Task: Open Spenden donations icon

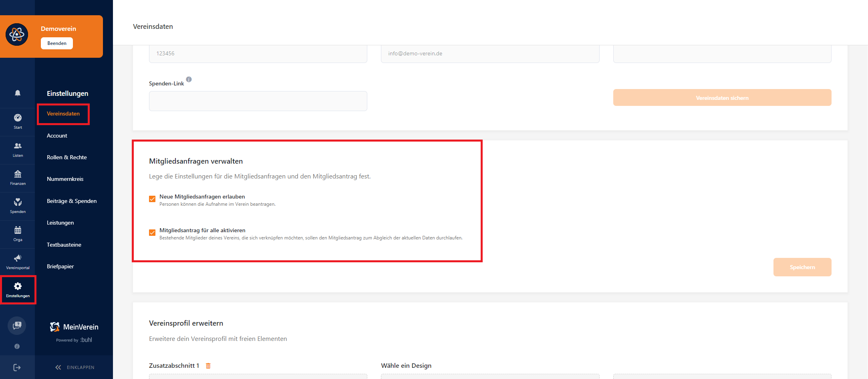Action: (x=18, y=202)
